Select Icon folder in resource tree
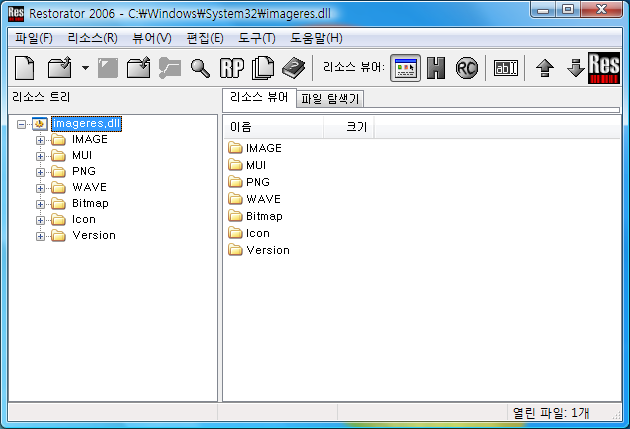The image size is (630, 429). (x=84, y=220)
